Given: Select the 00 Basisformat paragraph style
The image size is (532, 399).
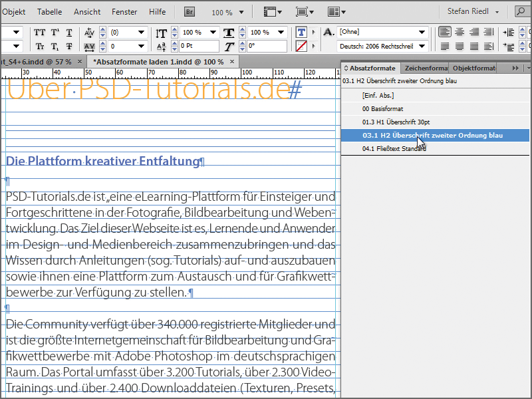Looking at the screenshot, I should click(435, 109).
